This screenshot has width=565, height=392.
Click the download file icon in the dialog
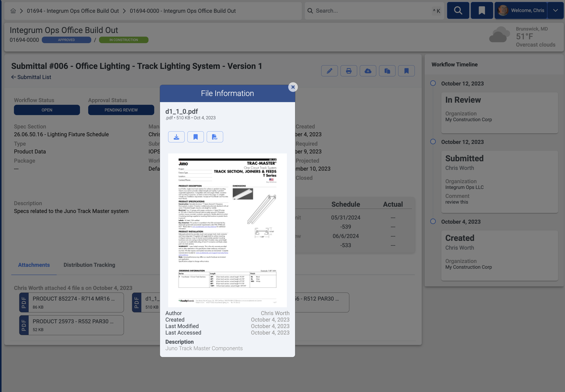coord(176,137)
